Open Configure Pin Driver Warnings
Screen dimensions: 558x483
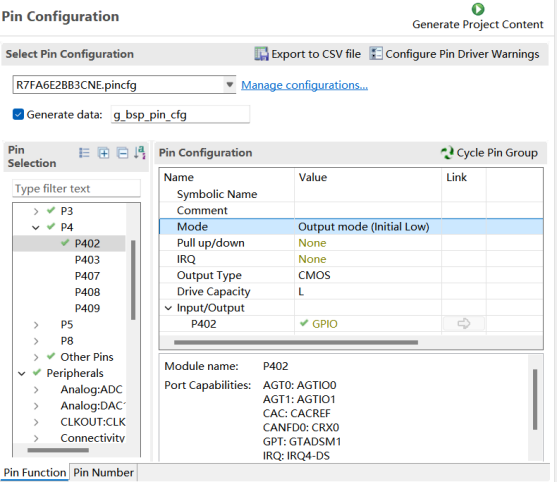(454, 54)
